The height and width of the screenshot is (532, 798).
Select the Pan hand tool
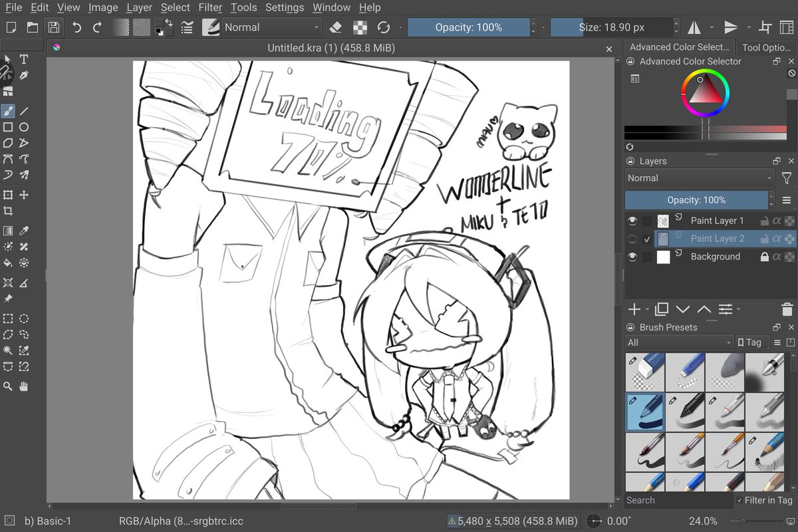coord(24,386)
